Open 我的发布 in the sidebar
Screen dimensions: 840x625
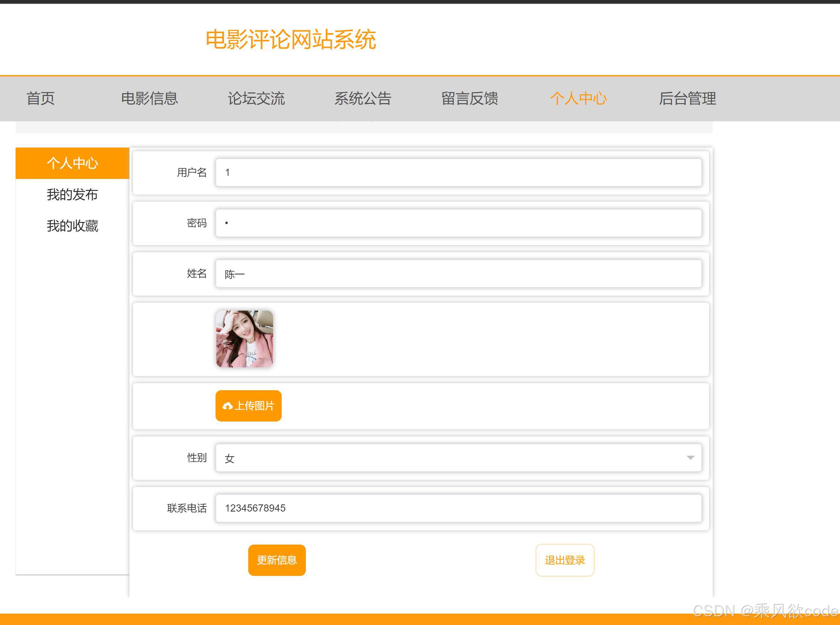(72, 195)
